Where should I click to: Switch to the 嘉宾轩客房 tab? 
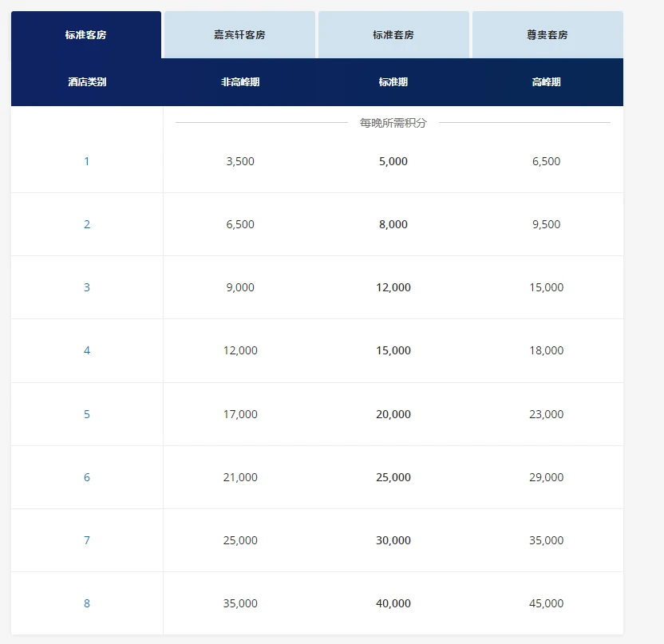coord(239,35)
